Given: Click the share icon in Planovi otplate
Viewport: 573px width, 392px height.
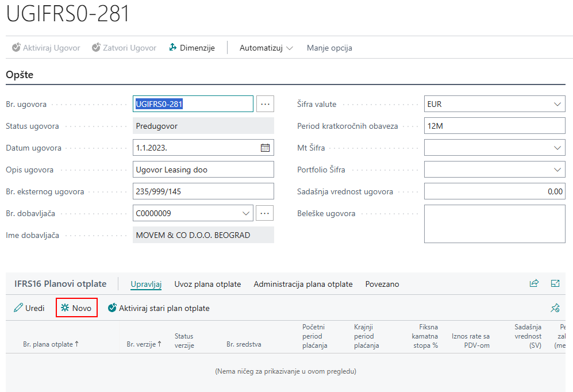Looking at the screenshot, I should click(534, 283).
